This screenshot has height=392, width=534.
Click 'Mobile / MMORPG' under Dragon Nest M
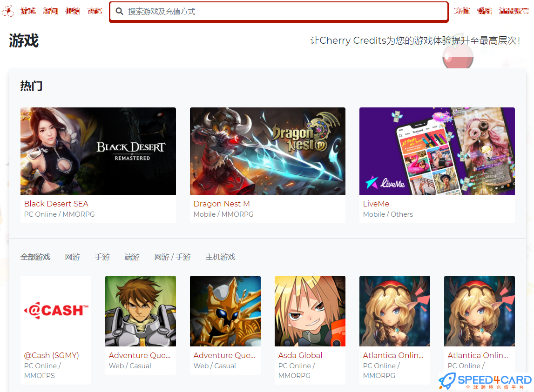click(223, 214)
